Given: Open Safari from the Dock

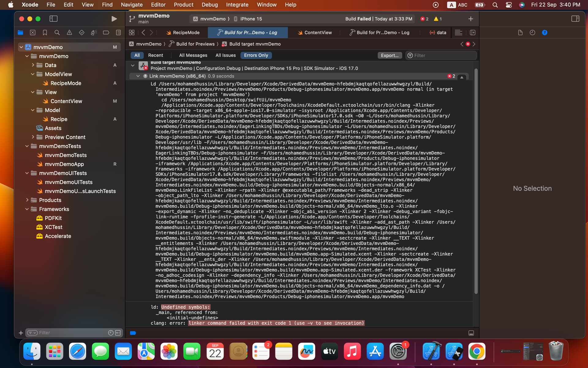Looking at the screenshot, I should [x=77, y=351].
